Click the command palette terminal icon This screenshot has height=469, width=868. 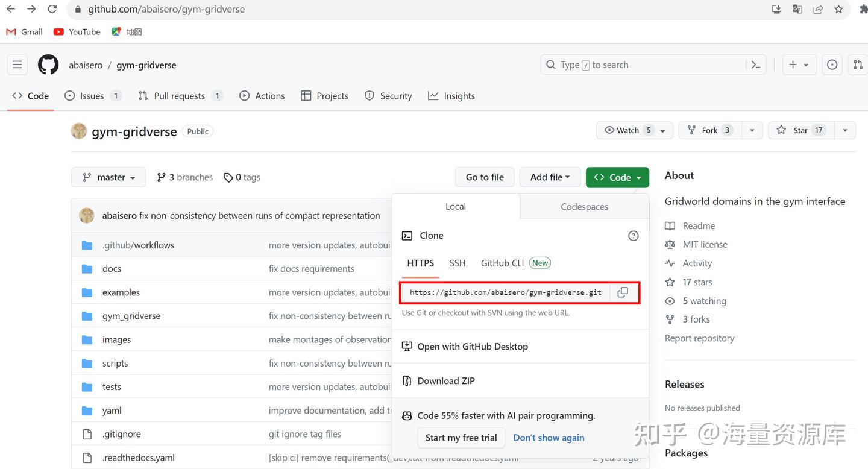tap(755, 65)
